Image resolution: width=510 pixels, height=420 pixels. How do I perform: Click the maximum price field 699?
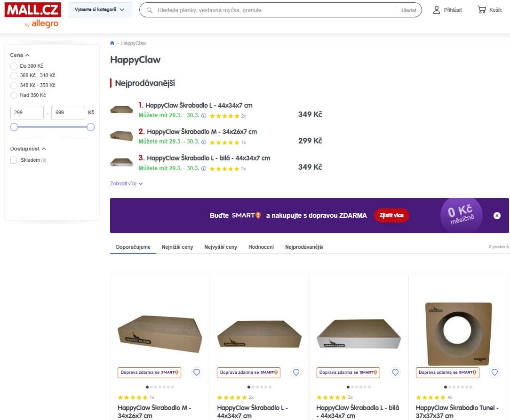(x=68, y=112)
